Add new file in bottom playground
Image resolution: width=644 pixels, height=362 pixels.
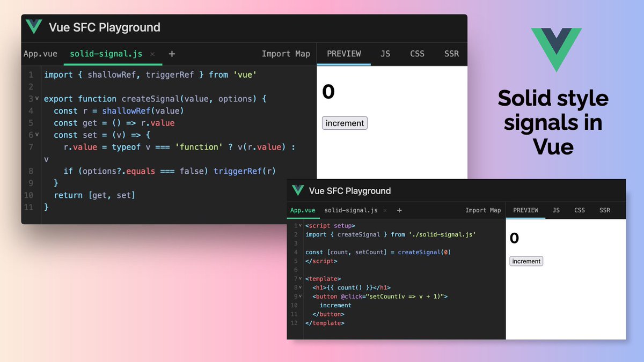click(x=399, y=210)
